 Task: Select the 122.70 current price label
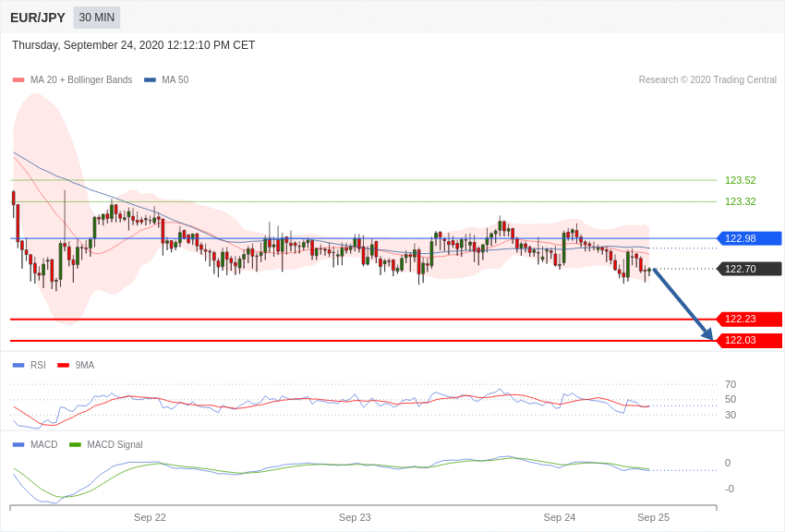pos(750,269)
